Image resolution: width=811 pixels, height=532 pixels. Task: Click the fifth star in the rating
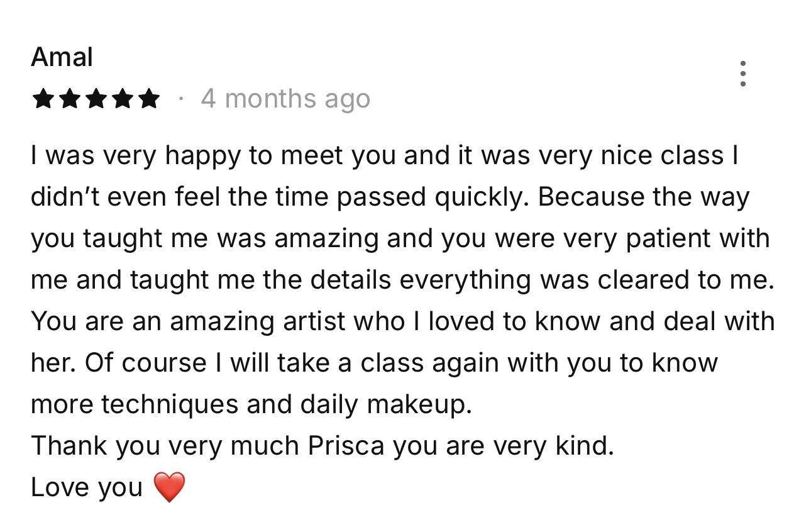[149, 99]
